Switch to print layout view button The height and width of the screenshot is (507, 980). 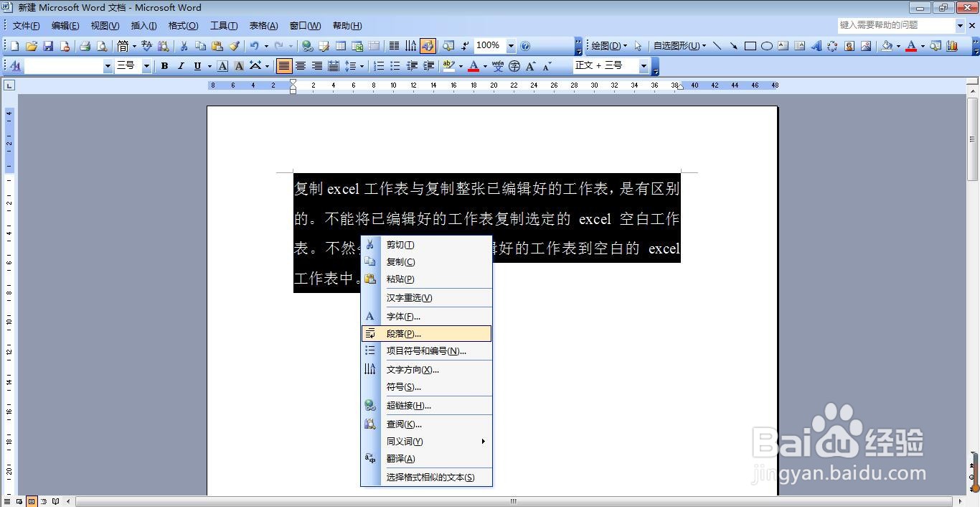click(32, 501)
